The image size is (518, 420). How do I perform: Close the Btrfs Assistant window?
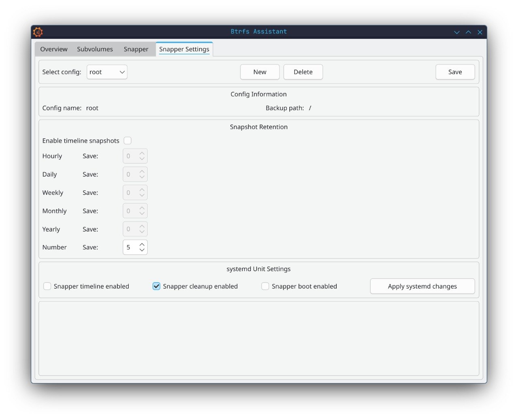[x=480, y=32]
